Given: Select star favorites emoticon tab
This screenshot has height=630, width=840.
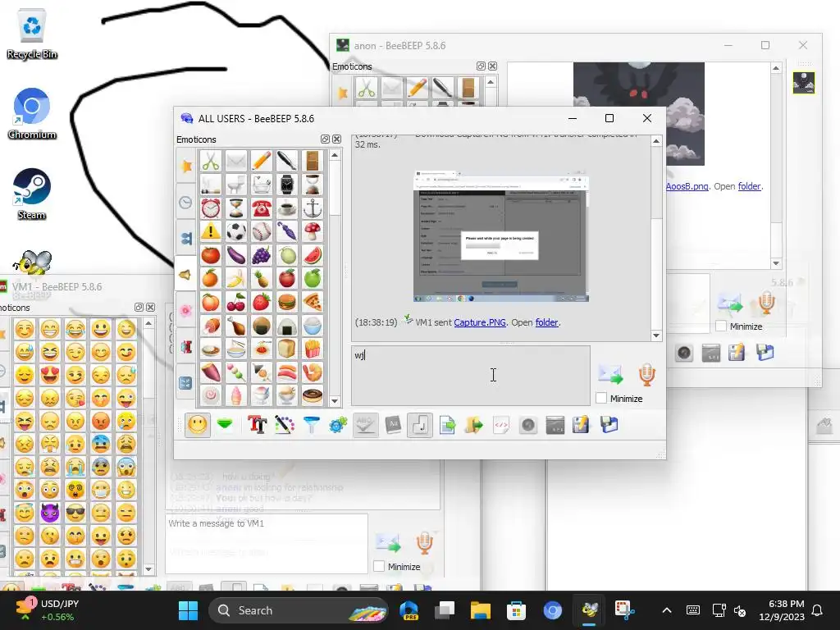Looking at the screenshot, I should [x=186, y=166].
